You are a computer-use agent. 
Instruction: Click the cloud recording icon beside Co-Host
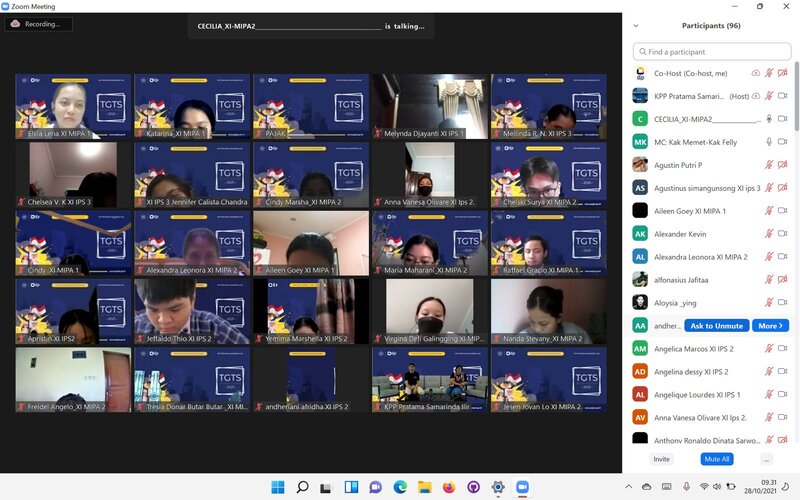pos(755,73)
